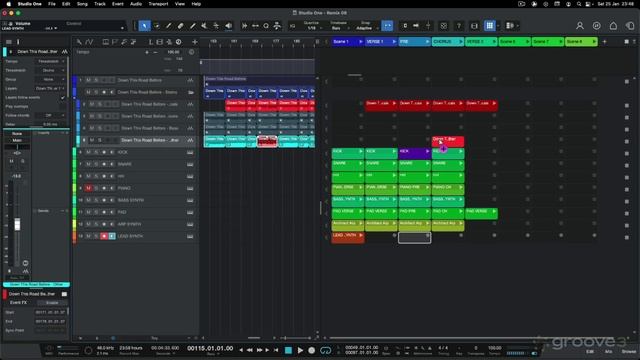Unmute the PIANO track
640x360 pixels.
[88, 188]
